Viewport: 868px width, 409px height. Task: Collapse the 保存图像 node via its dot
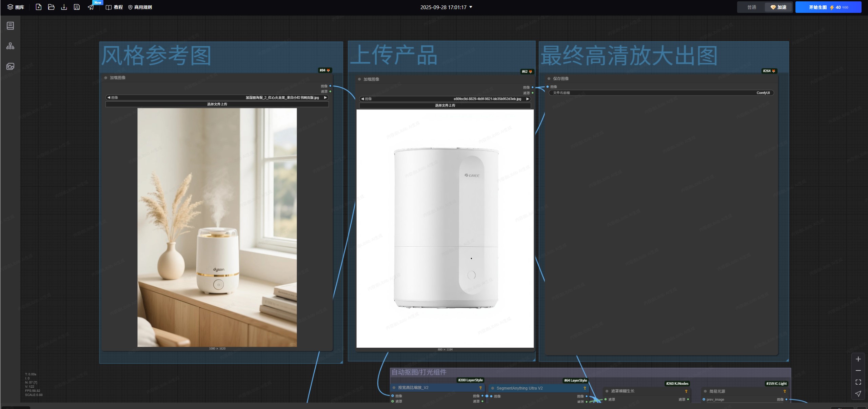click(549, 79)
